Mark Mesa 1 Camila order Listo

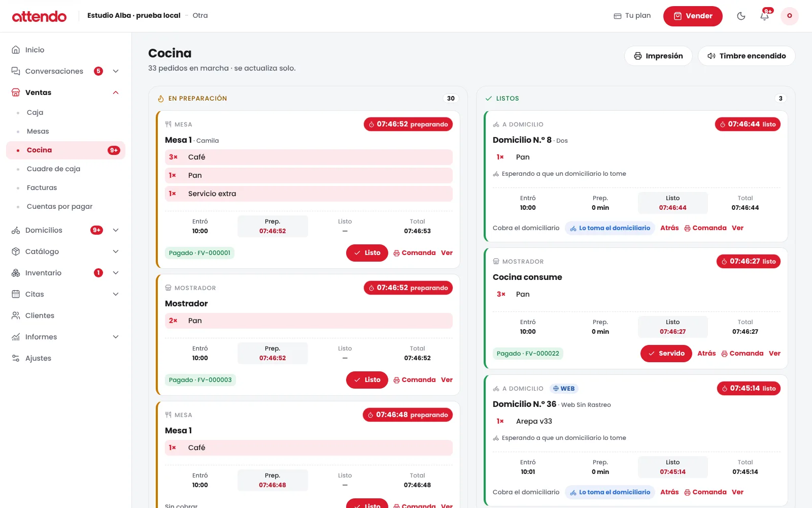367,253
